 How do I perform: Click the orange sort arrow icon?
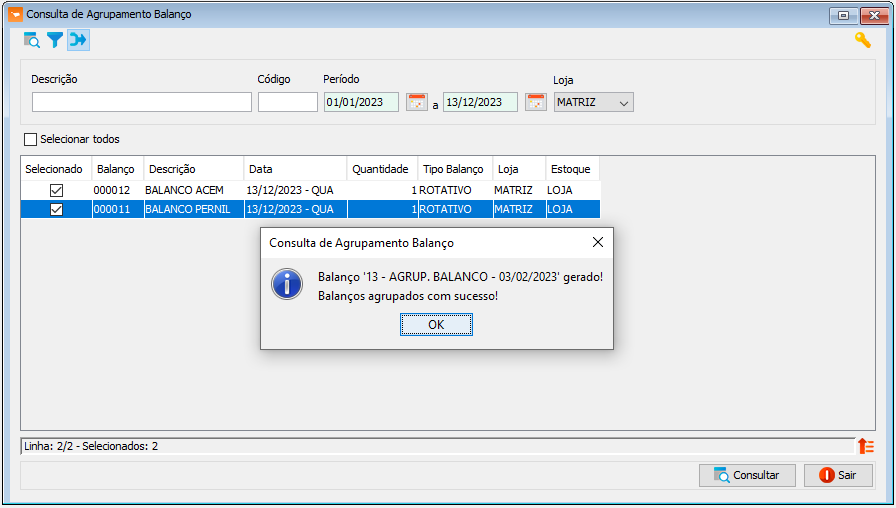(x=866, y=446)
